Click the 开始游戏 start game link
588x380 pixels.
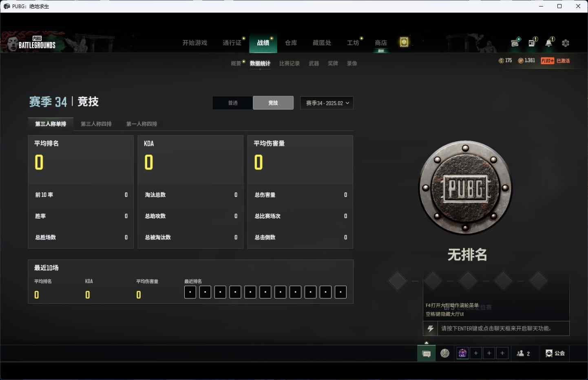click(195, 43)
